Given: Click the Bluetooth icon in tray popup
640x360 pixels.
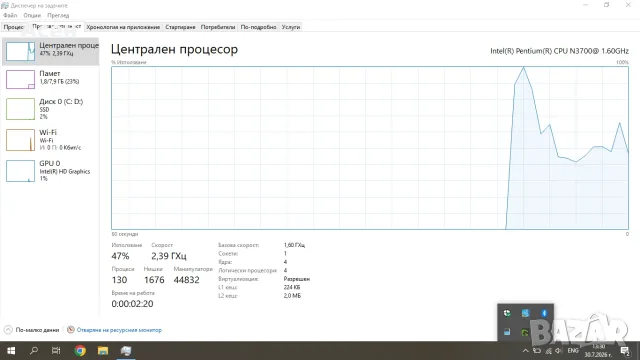Looking at the screenshot, I should pos(544,313).
